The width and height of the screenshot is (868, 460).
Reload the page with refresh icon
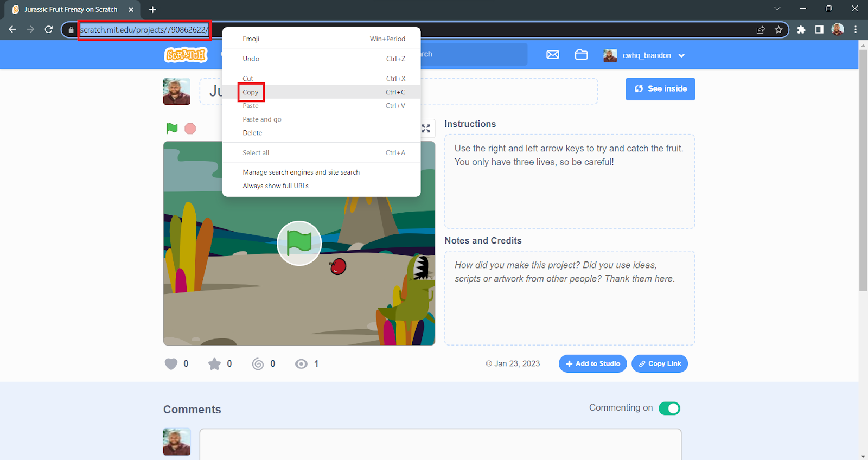[x=49, y=29]
